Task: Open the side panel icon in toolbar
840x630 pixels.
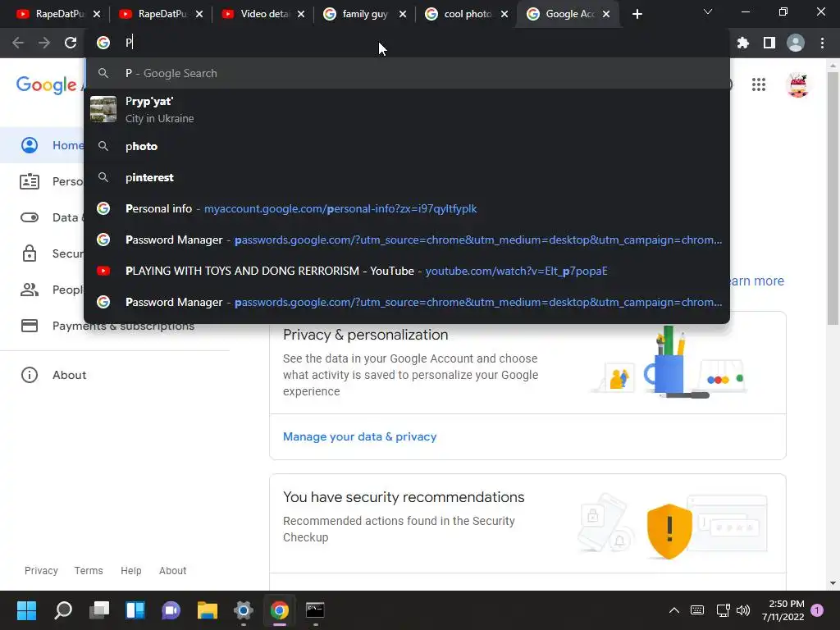Action: [769, 43]
